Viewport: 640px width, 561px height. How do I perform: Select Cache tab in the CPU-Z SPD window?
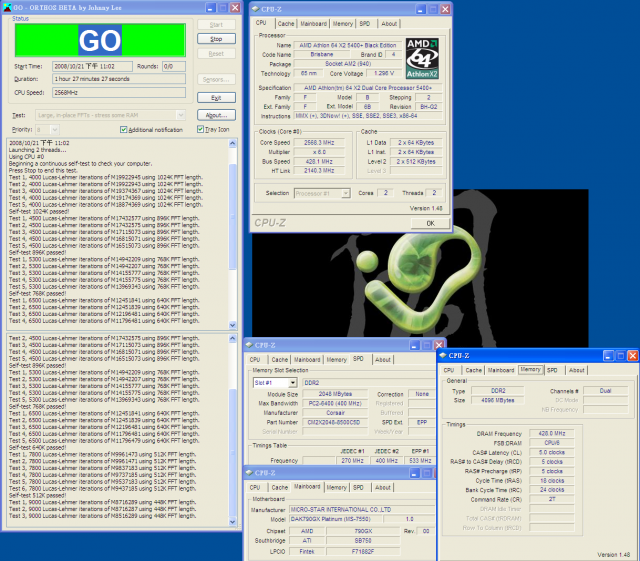tap(280, 360)
